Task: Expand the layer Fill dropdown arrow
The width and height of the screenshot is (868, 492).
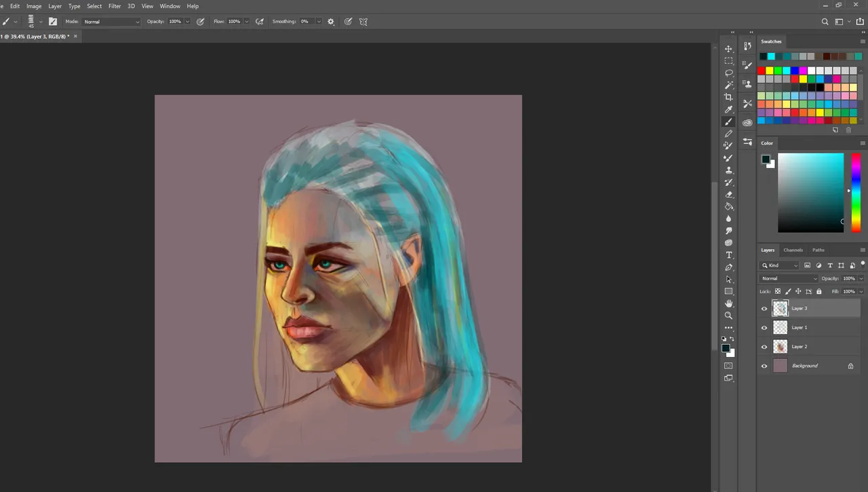Action: (x=861, y=291)
